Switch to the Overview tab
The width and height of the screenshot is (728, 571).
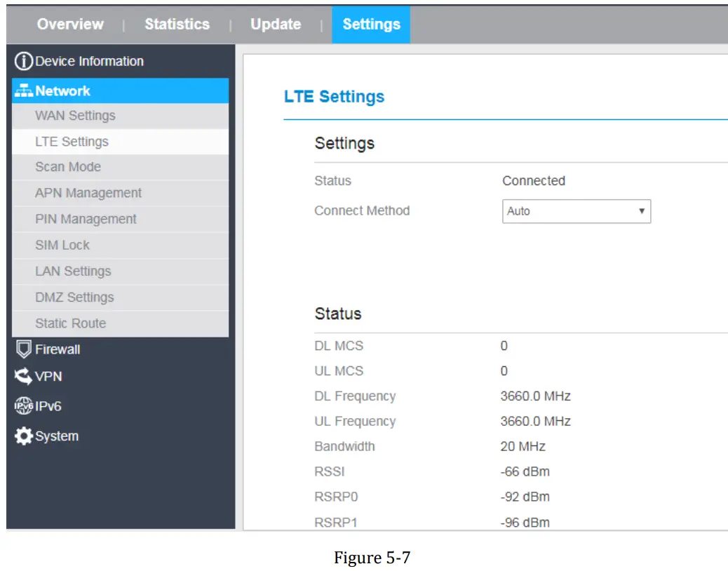pos(70,24)
